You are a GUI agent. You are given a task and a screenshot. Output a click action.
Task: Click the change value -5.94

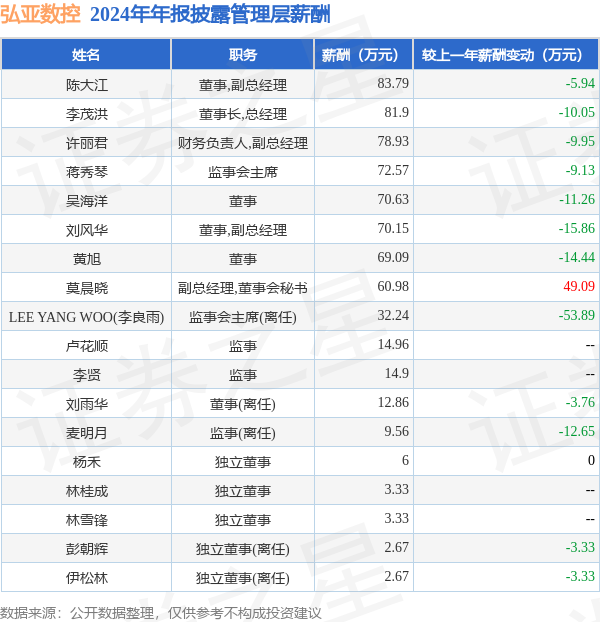click(x=580, y=83)
